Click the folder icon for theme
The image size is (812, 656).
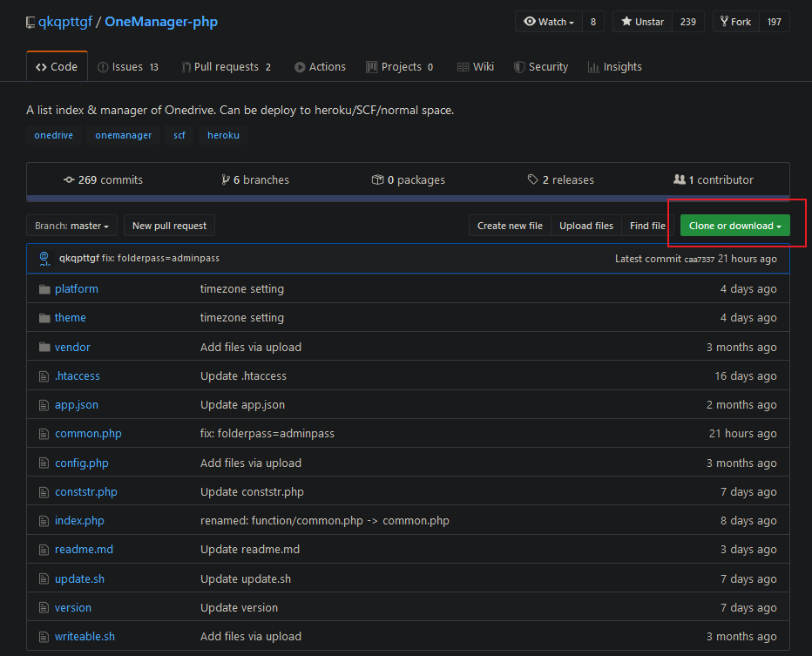click(44, 318)
